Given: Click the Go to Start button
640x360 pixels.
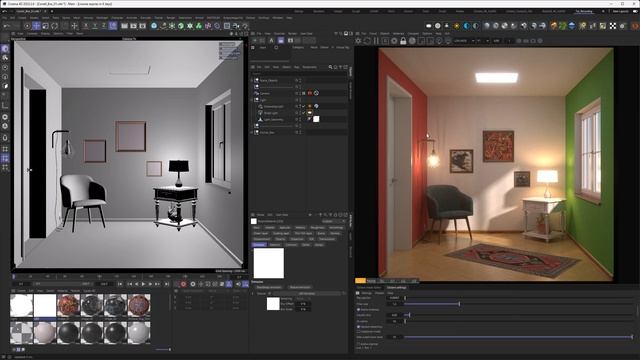Looking at the screenshot, I should pyautogui.click(x=120, y=284).
